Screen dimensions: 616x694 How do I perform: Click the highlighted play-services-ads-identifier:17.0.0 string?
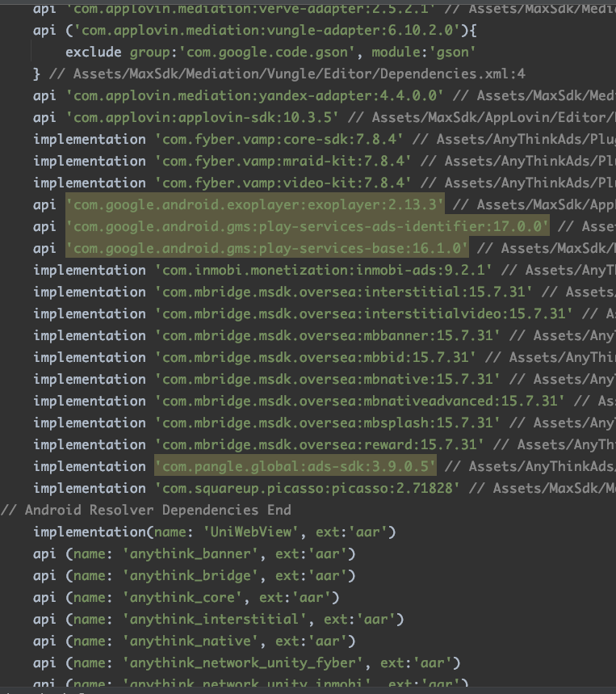click(x=308, y=226)
